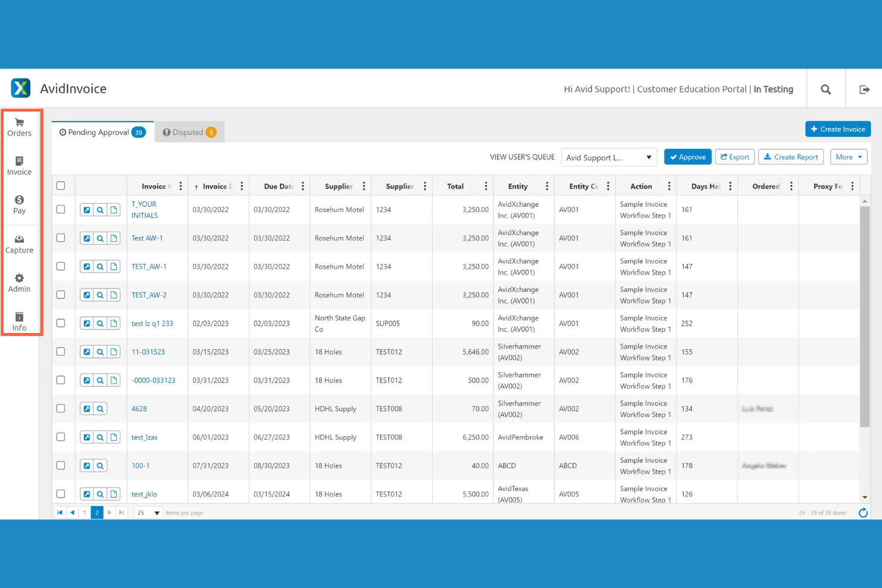This screenshot has height=588, width=882.
Task: Open the user's queue dropdown
Action: pos(608,157)
